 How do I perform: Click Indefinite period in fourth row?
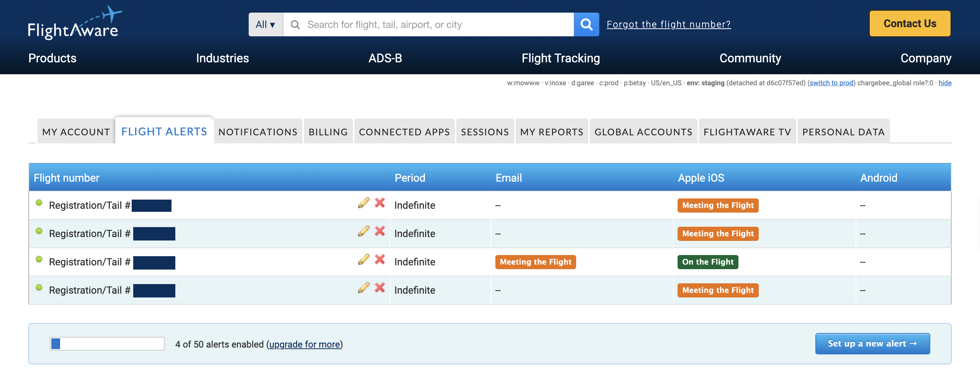(415, 290)
